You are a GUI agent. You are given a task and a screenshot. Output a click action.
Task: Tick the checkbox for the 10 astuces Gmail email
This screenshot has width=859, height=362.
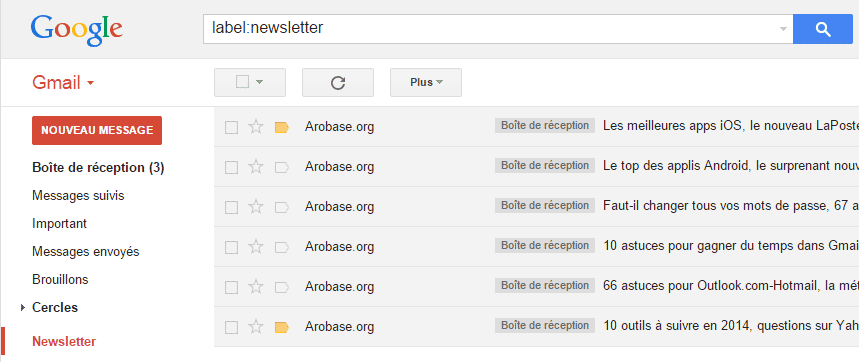point(232,248)
